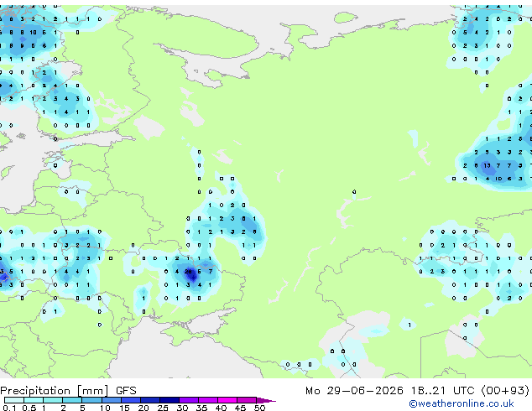The height and width of the screenshot is (411, 532).
Task: Click the '13' precipitation value on the map
Action: (487, 165)
